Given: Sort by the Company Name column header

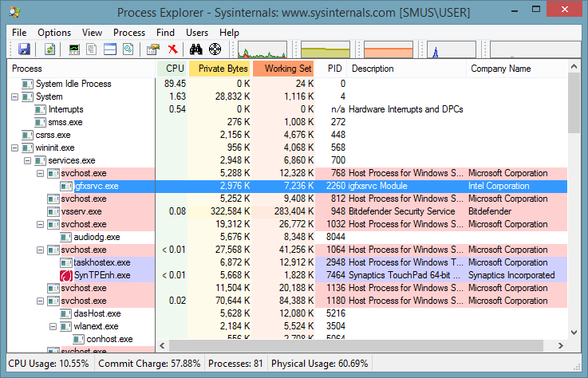Looking at the screenshot, I should [517, 69].
